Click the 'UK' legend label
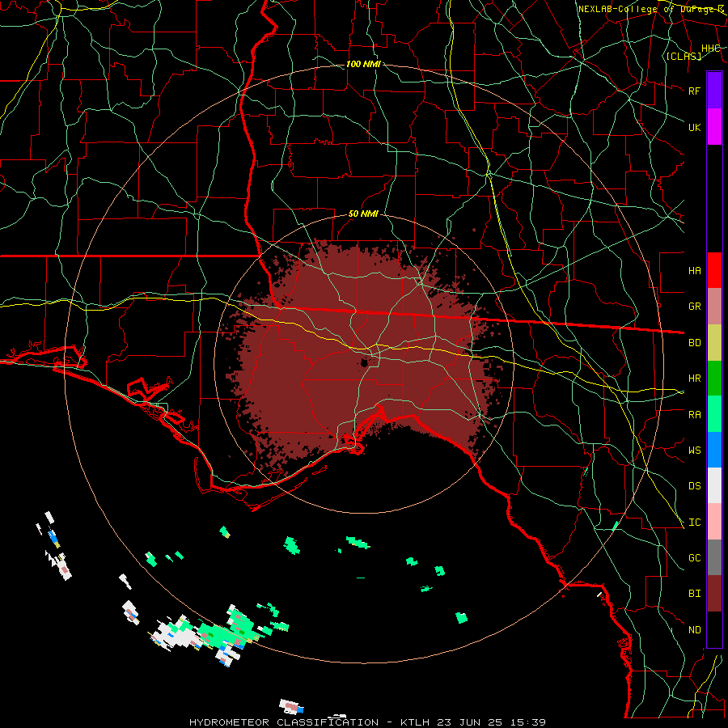Image resolution: width=728 pixels, height=728 pixels. point(694,127)
